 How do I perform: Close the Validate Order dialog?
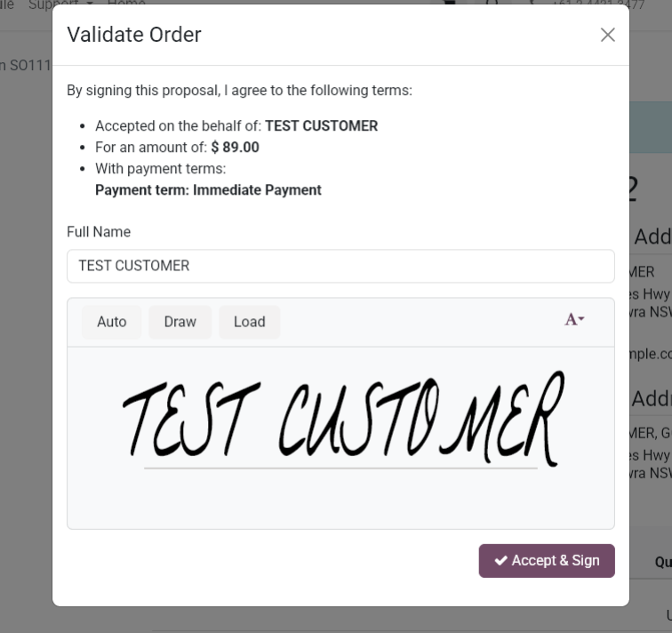click(x=607, y=35)
